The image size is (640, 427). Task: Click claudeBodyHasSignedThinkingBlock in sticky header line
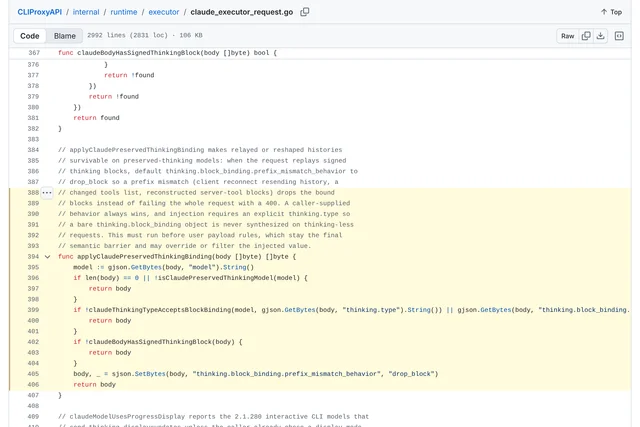click(x=139, y=53)
